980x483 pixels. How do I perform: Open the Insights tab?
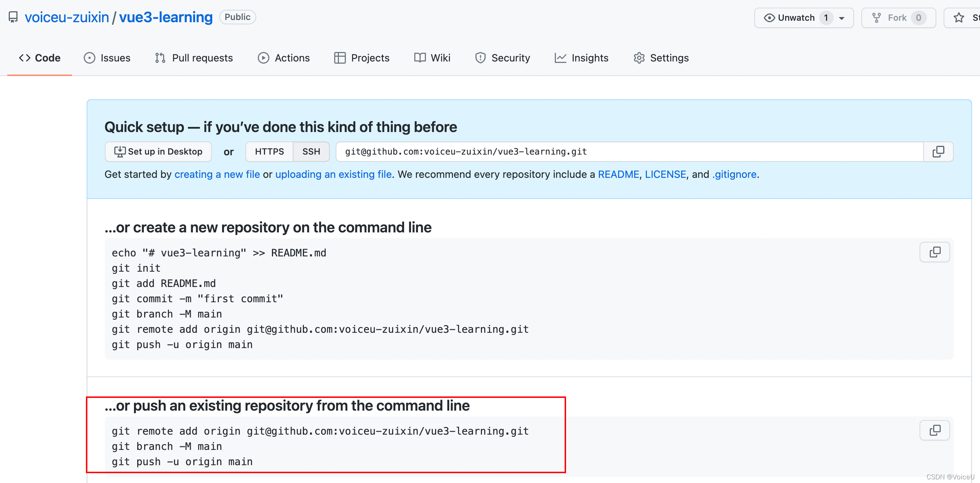point(582,58)
